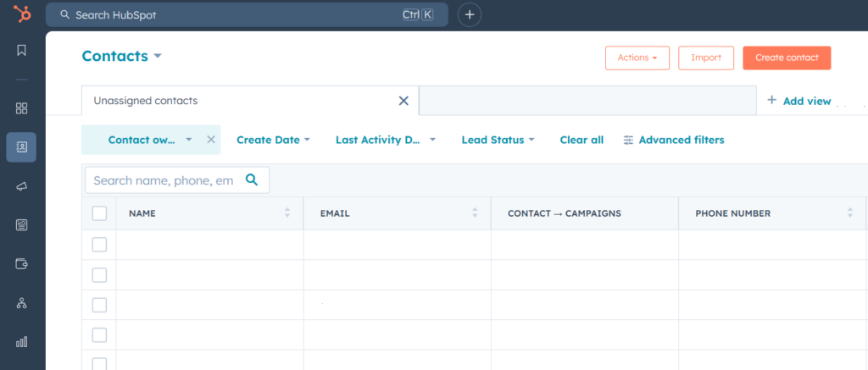Check the first contact row checkbox
This screenshot has width=868, height=370.
(99, 245)
